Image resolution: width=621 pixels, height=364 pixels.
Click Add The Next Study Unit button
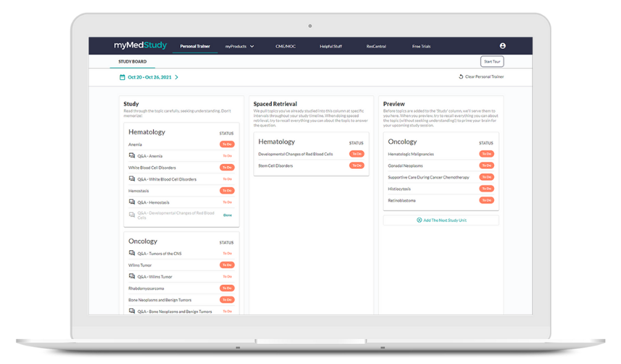click(x=441, y=220)
